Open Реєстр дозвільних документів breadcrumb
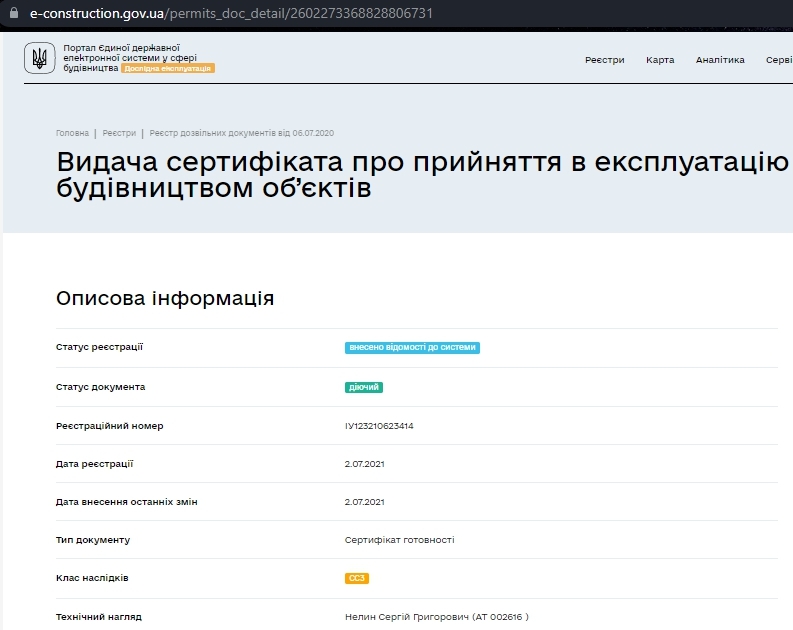The image size is (793, 630). (242, 133)
